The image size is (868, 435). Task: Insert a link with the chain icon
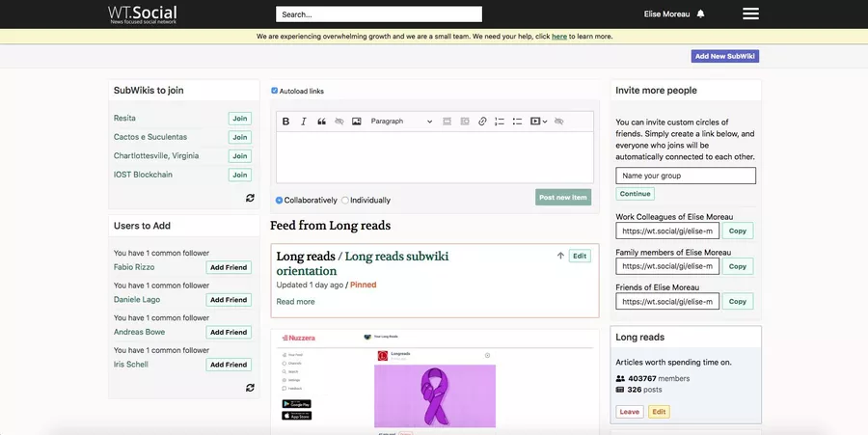[482, 122]
